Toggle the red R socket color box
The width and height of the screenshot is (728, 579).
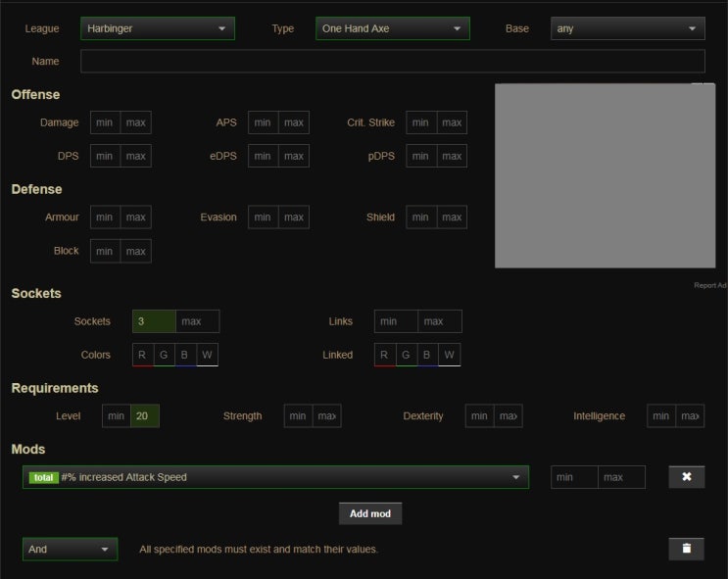142,355
